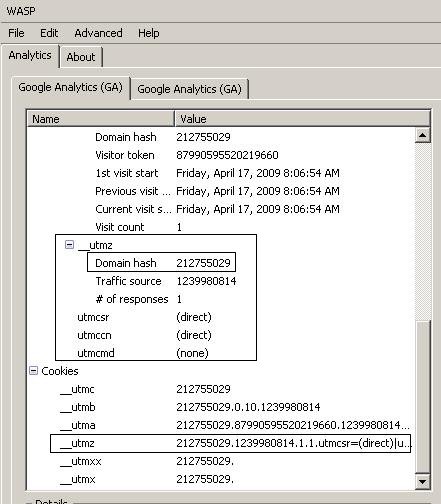
Task: Select the __utmz cookie row under Cookies
Action: [x=221, y=443]
